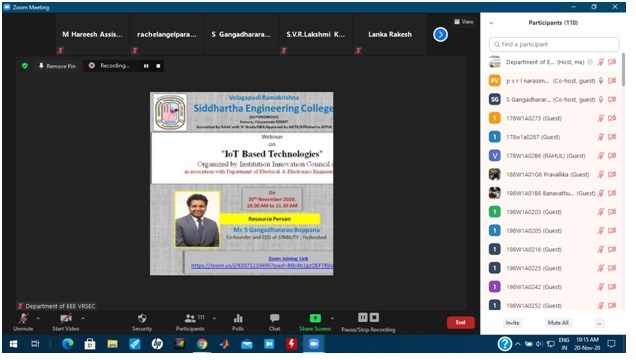Toggle the Participants panel from toolbar
Screen dimensions: 636x360
pos(190,322)
